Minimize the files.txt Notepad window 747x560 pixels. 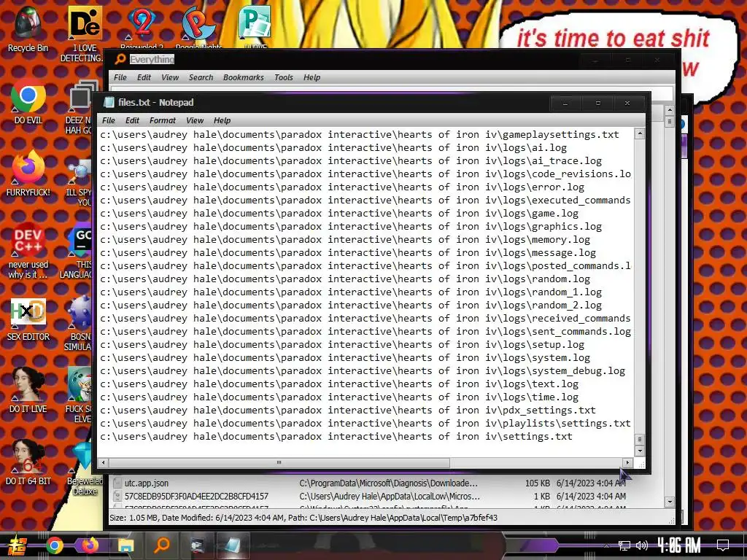point(565,103)
